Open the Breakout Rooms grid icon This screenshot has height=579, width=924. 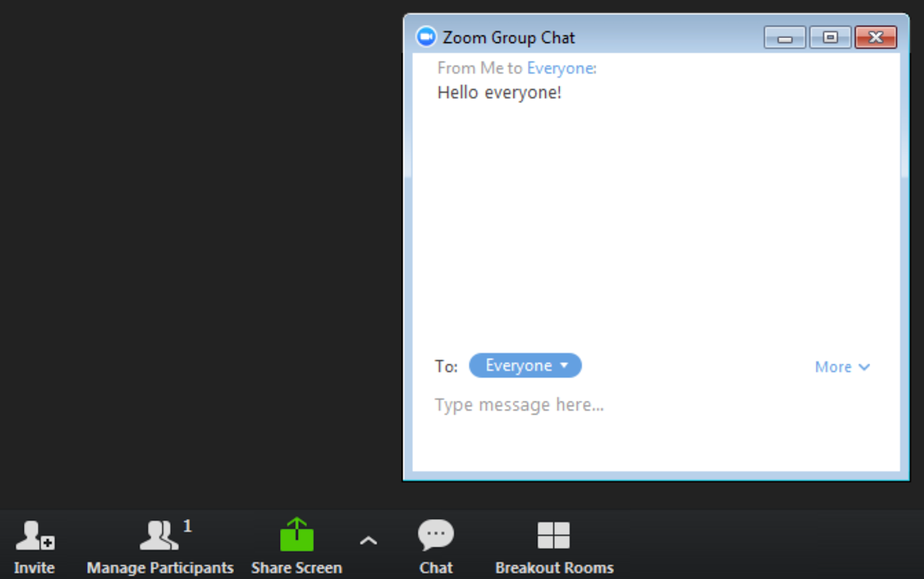[x=553, y=535]
